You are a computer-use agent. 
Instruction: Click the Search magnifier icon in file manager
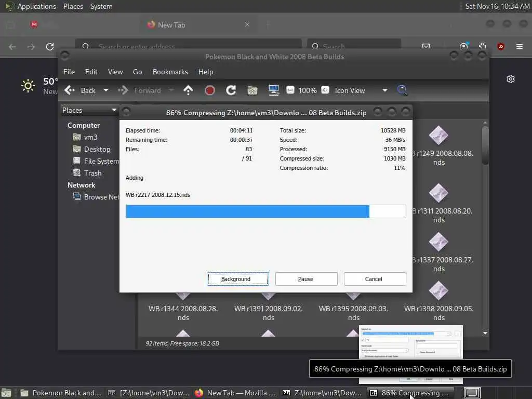[x=403, y=90]
